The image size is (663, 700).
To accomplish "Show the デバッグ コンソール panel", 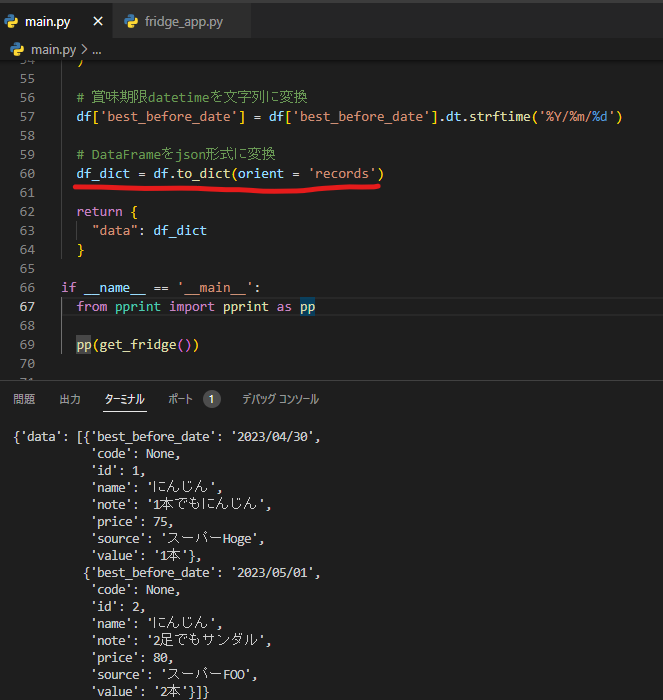I will 280,399.
